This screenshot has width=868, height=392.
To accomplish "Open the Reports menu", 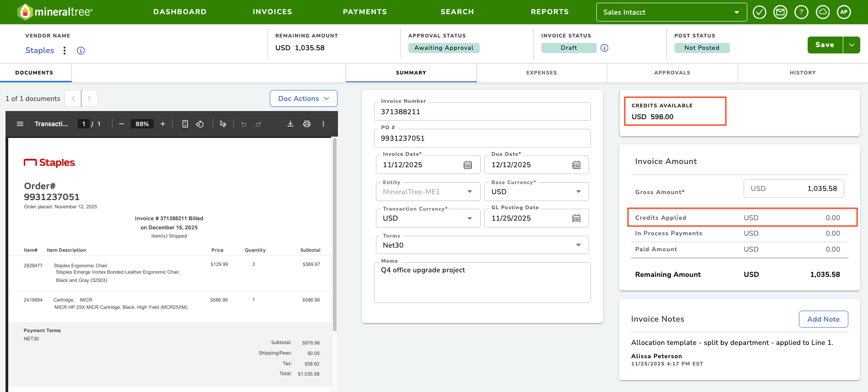I will (550, 12).
